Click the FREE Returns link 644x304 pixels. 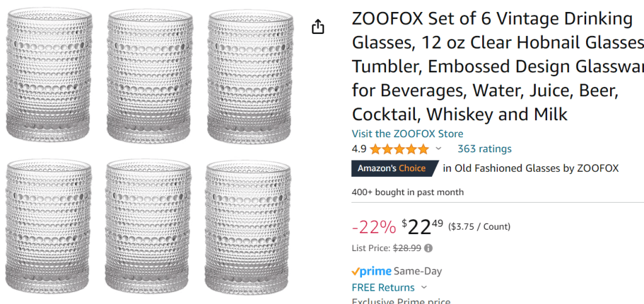tap(383, 288)
